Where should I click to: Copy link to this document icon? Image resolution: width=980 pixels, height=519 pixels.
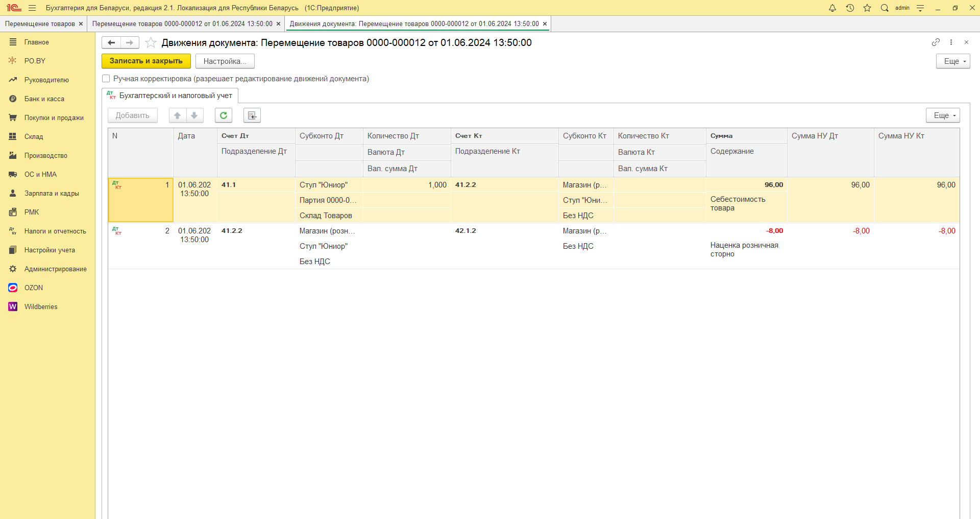click(x=936, y=42)
